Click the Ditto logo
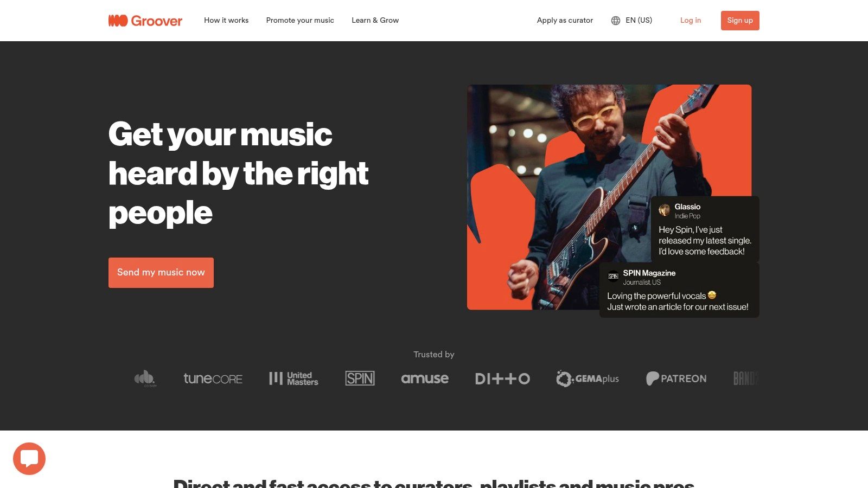Viewport: 868px width, 488px height. [x=502, y=378]
